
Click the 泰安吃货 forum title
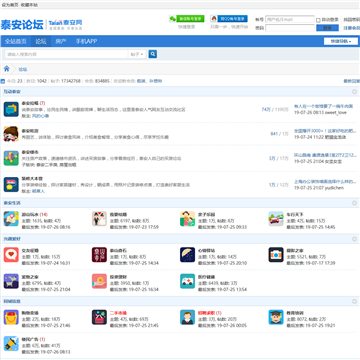click(x=30, y=131)
